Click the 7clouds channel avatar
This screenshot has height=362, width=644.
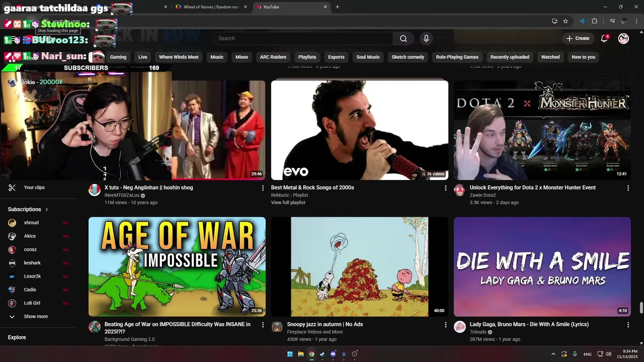(459, 327)
